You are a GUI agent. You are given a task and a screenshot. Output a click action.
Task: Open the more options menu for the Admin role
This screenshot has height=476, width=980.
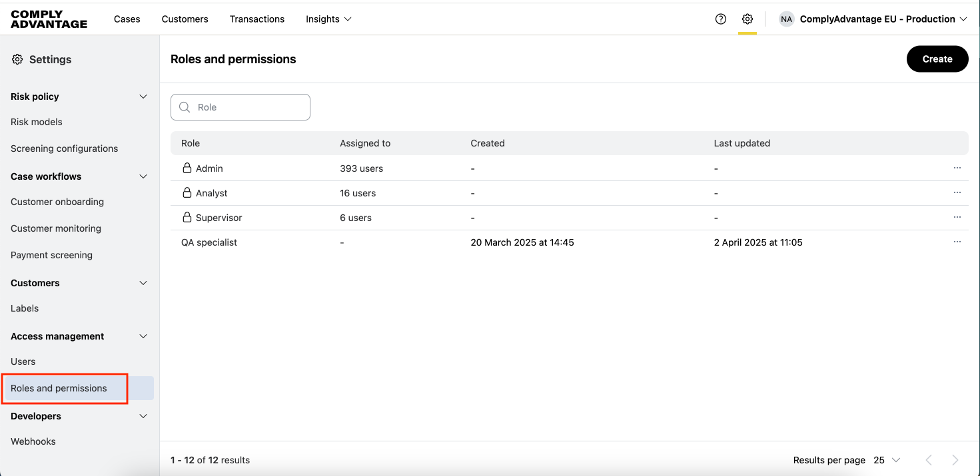[957, 168]
